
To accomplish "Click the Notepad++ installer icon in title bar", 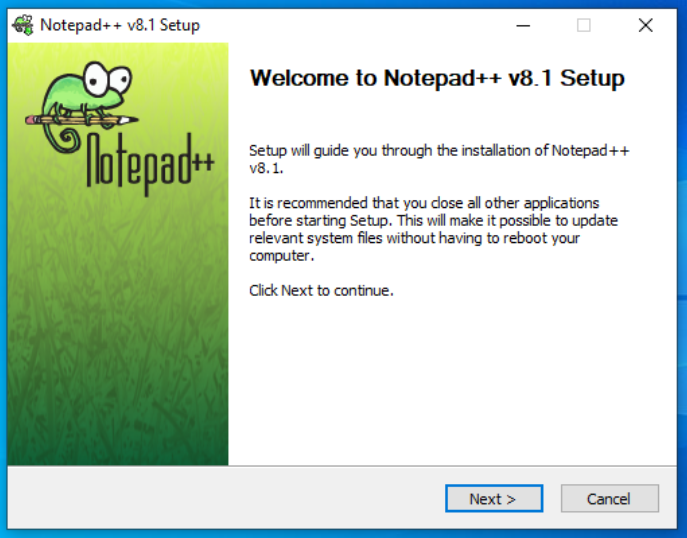I will click(23, 25).
